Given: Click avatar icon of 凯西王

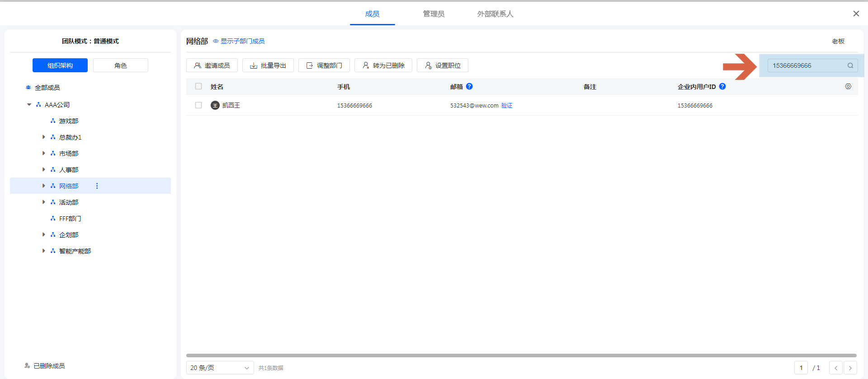Looking at the screenshot, I should pos(215,105).
